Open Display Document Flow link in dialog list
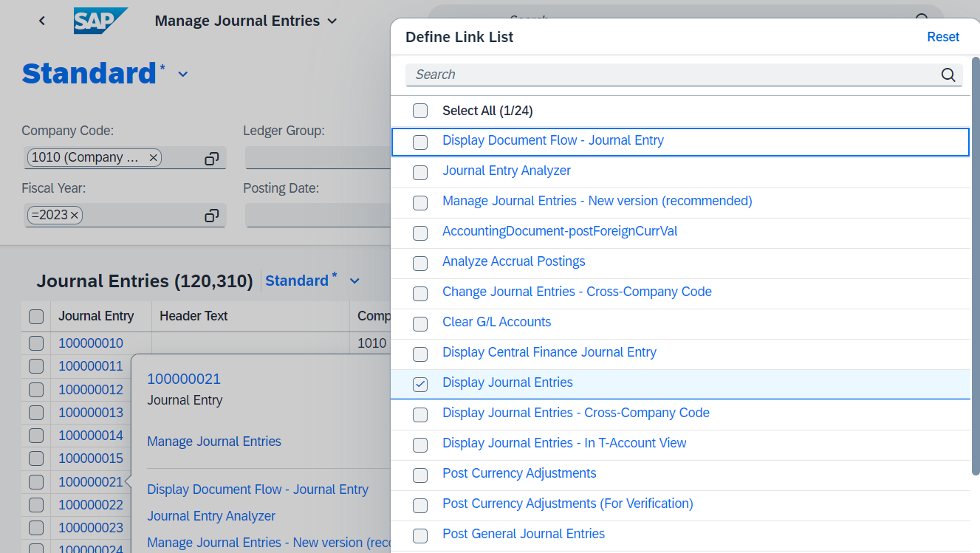Screen dimensions: 980x553 (553, 140)
